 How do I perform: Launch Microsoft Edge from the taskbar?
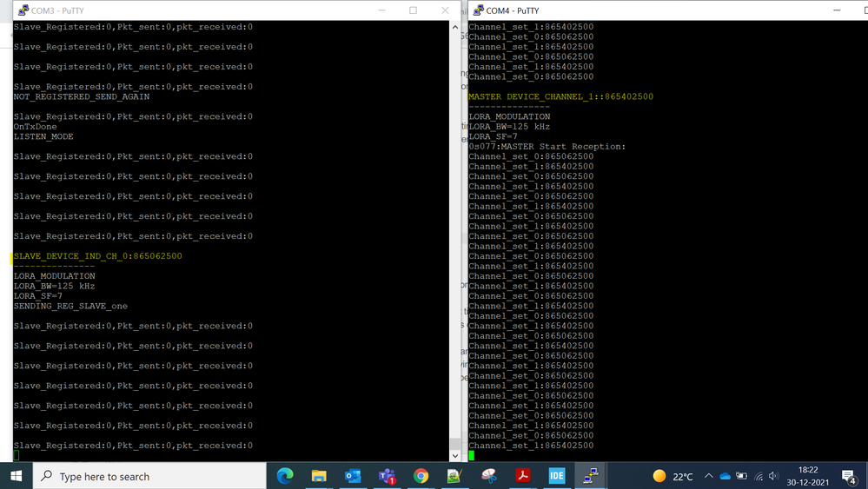(285, 476)
